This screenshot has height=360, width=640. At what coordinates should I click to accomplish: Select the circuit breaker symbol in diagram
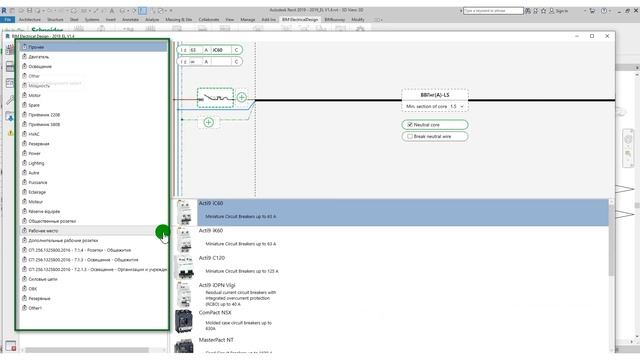pos(216,98)
